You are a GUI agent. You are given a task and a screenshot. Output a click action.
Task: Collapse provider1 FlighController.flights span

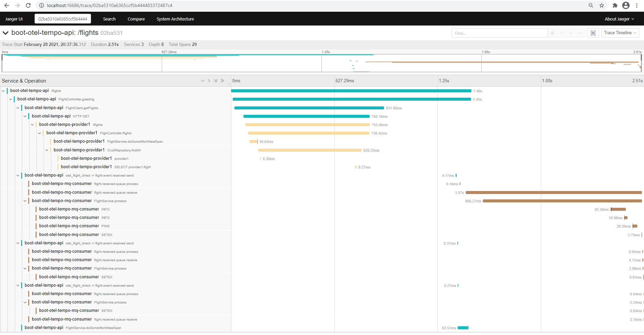(x=40, y=133)
